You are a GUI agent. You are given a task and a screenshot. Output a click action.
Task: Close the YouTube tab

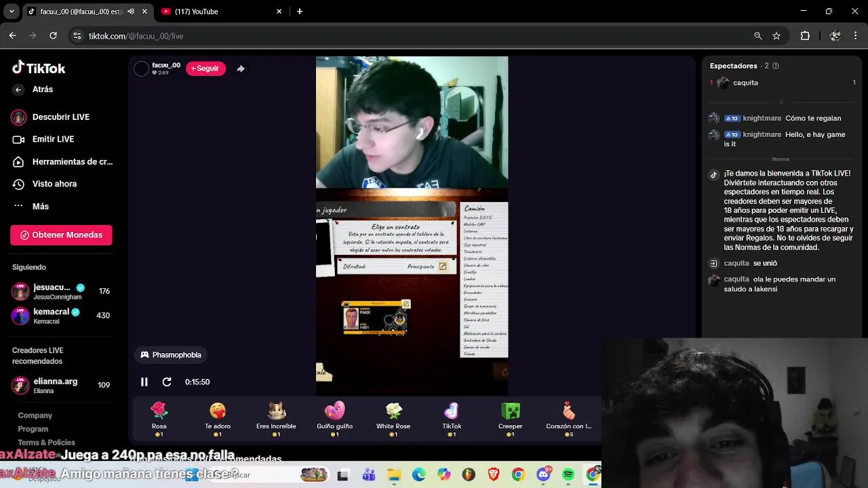click(279, 12)
